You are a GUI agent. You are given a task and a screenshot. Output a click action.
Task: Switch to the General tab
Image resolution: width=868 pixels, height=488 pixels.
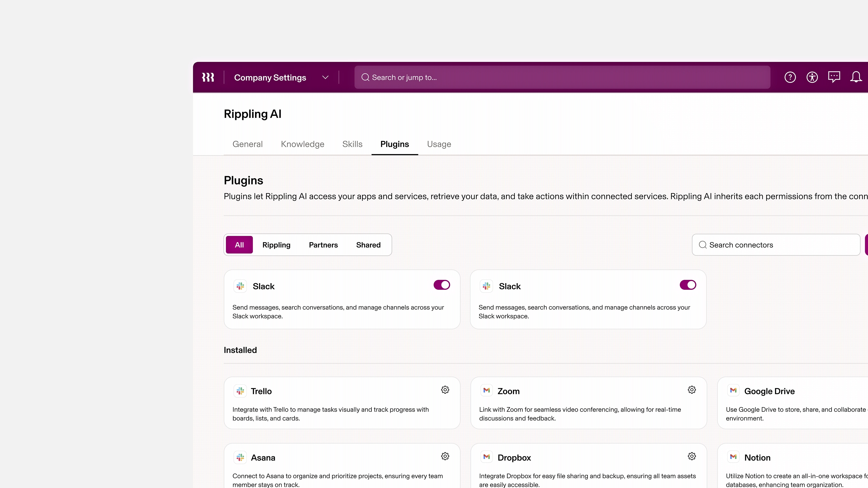247,144
